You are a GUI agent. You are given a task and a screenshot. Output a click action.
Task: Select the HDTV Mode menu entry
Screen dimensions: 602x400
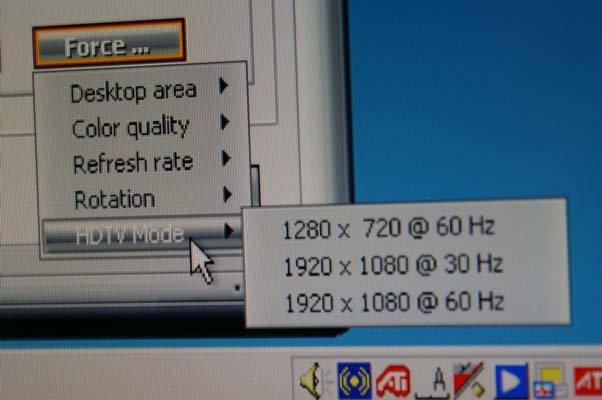click(x=142, y=235)
